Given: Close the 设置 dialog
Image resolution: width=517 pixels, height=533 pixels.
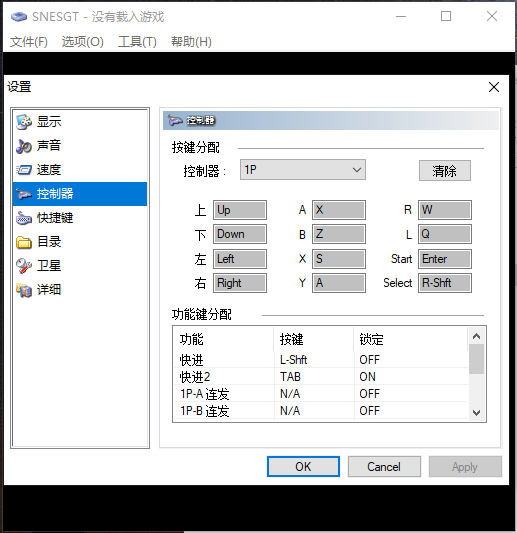Looking at the screenshot, I should [494, 87].
